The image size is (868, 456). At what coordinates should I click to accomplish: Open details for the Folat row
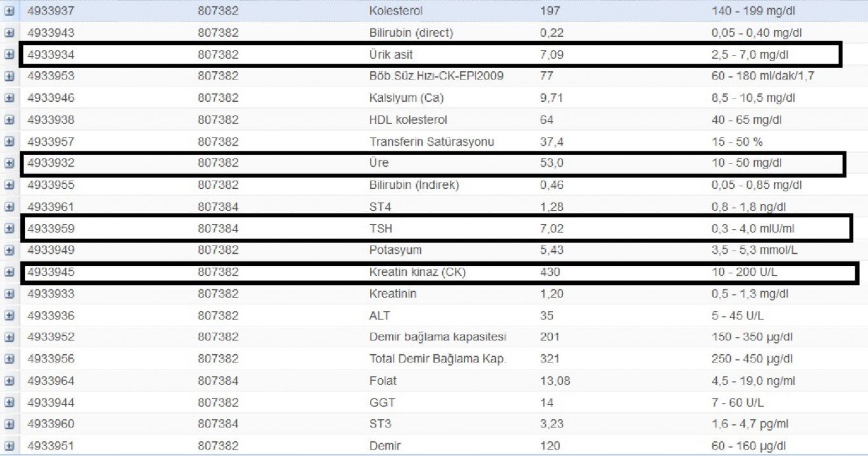(x=9, y=381)
